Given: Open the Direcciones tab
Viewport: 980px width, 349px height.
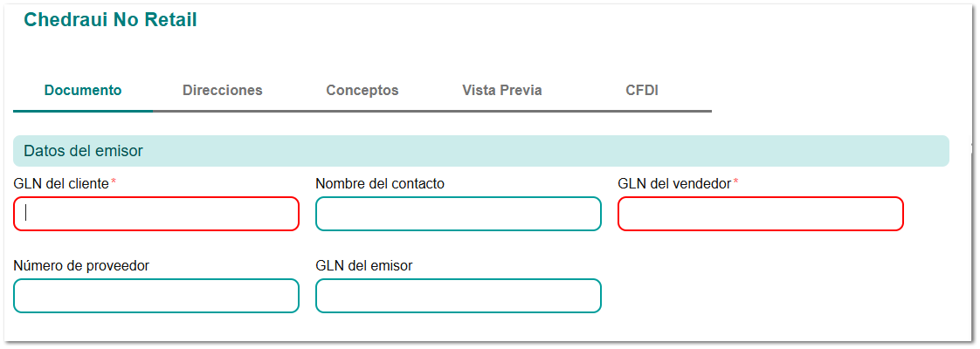Looking at the screenshot, I should point(222,91).
